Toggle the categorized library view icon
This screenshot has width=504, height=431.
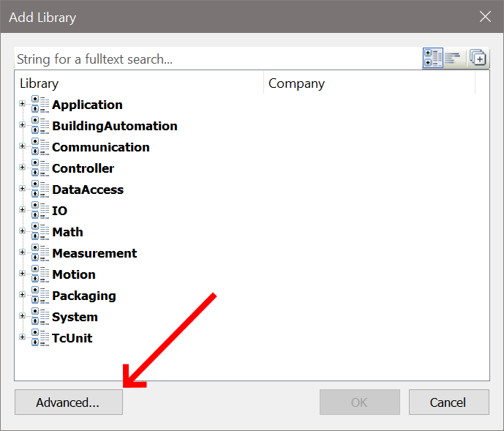coord(432,59)
